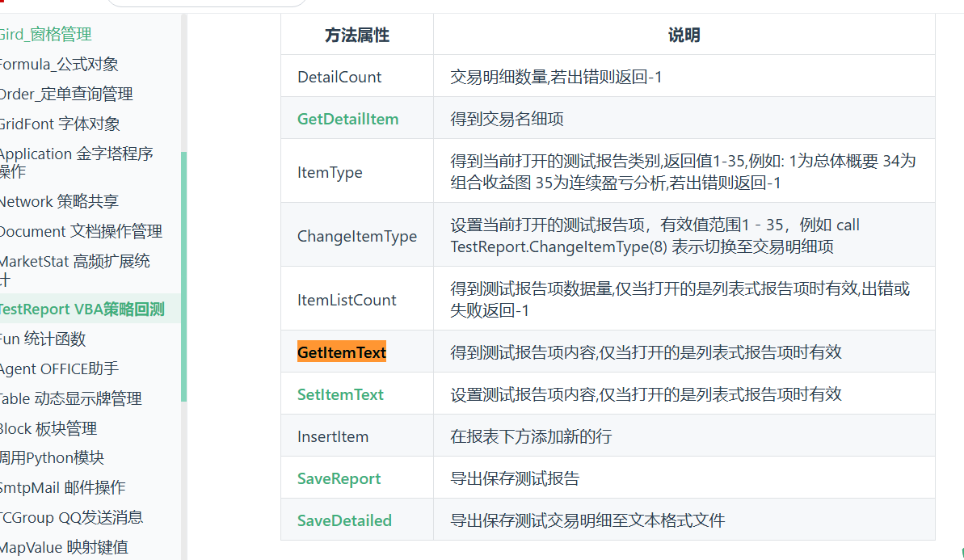Image resolution: width=964 pixels, height=560 pixels.
Task: Go to Fun 统计函数 in the sidebar
Action: (43, 339)
